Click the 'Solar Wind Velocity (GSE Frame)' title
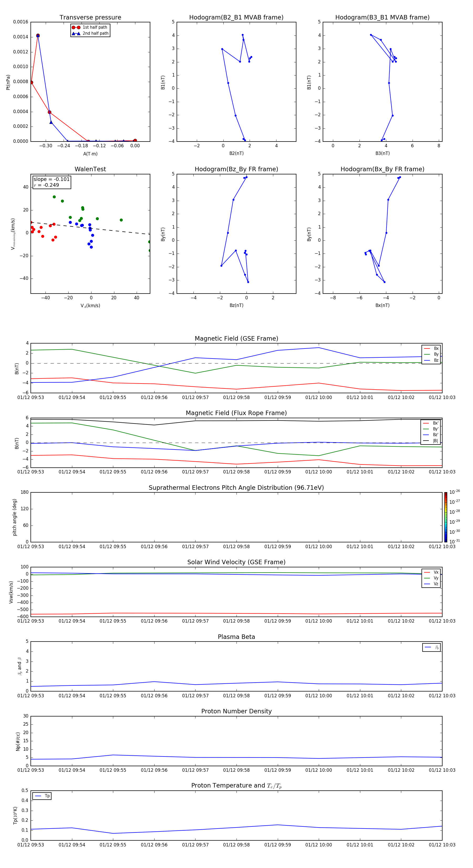This screenshot has width=473, height=868. click(236, 562)
